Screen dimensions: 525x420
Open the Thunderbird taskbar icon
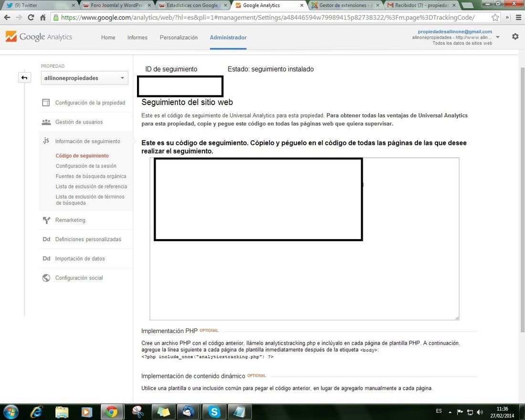[188, 411]
